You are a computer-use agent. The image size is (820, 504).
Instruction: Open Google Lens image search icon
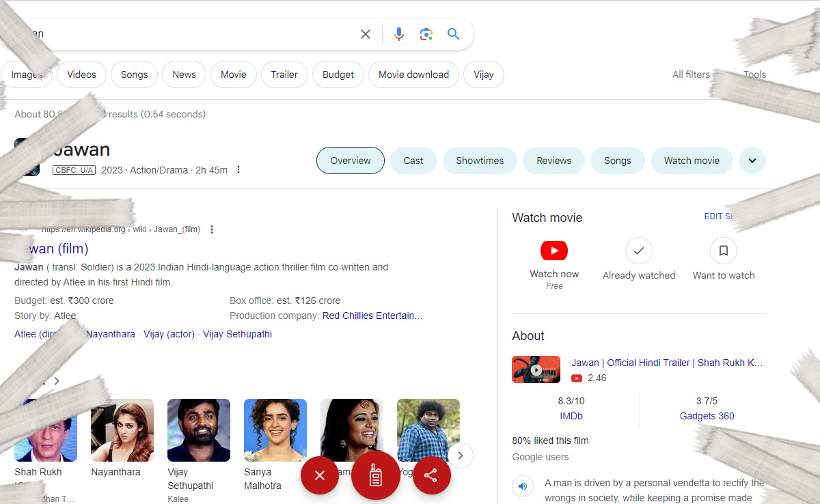426,34
